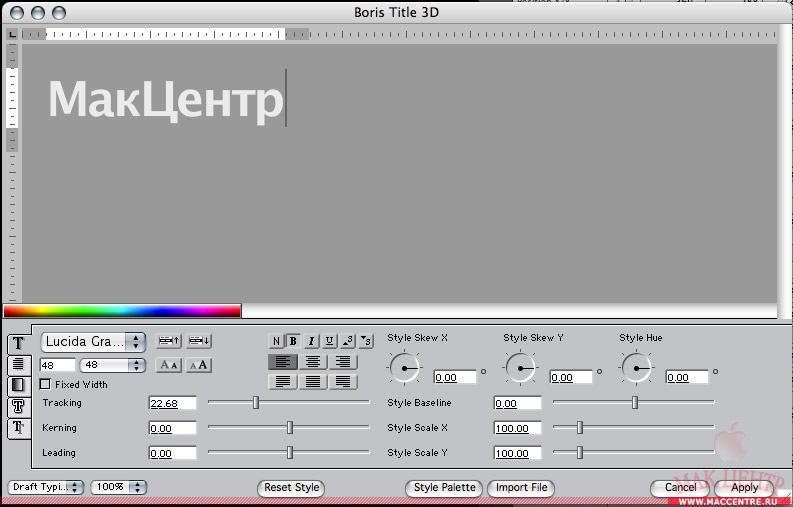Click the ruler tab-stop type corner icon (L)

[x=12, y=34]
